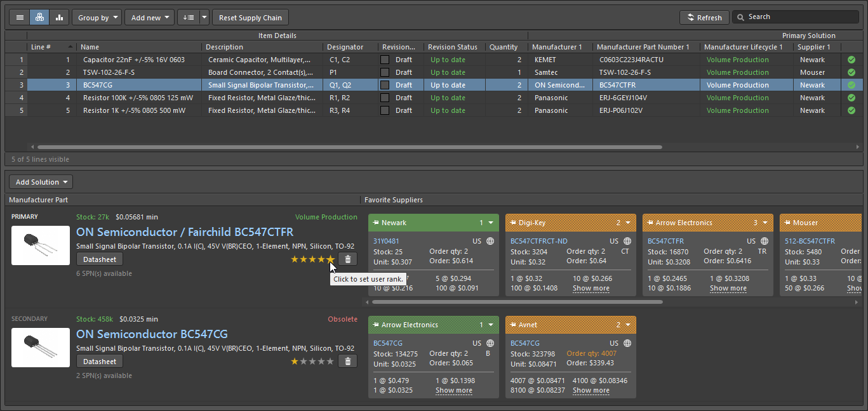This screenshot has width=868, height=411.
Task: Open the Group by dropdown
Action: (x=97, y=18)
